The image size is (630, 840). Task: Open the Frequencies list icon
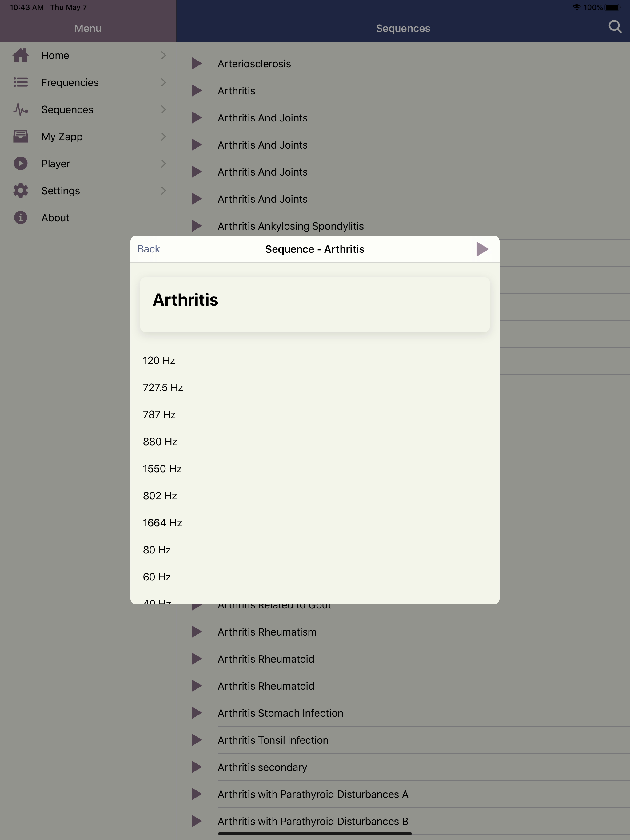21,82
